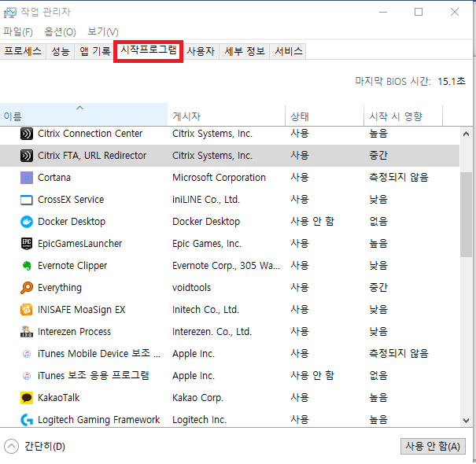The image size is (476, 464).
Task: Switch to the 세부 정보 tab
Action: point(245,51)
